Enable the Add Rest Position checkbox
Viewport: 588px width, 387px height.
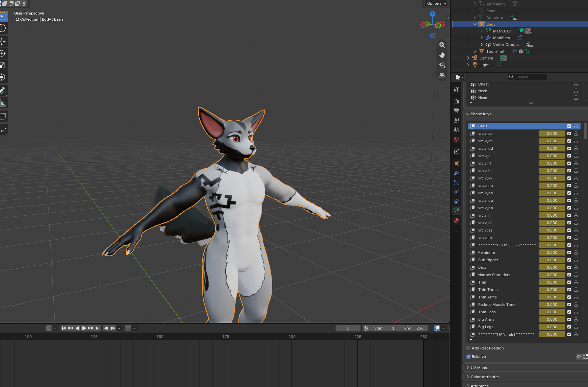[468, 348]
